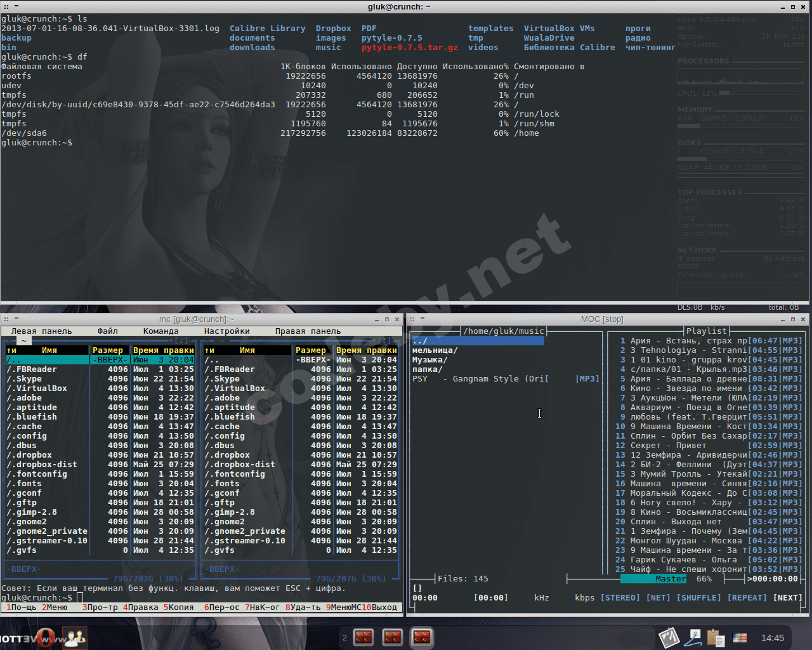Open the Файл menu in mc
This screenshot has width=812, height=650.
[107, 331]
